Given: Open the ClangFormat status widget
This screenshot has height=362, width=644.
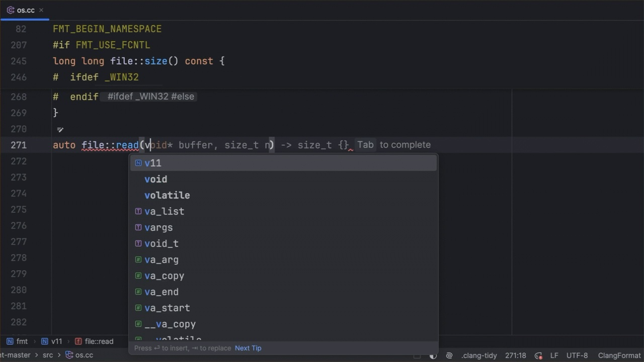Looking at the screenshot, I should (x=619, y=355).
